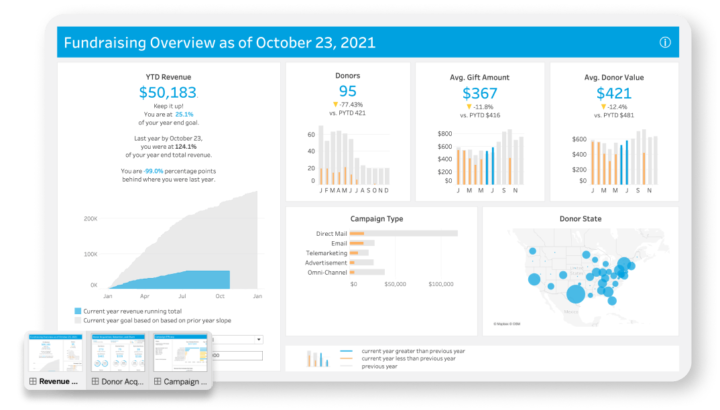
Task: Click the grid icon beside the Campaign tab label
Action: click(158, 382)
